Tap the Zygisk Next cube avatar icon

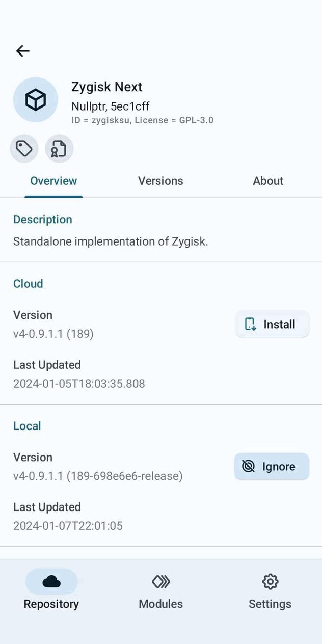tap(36, 99)
